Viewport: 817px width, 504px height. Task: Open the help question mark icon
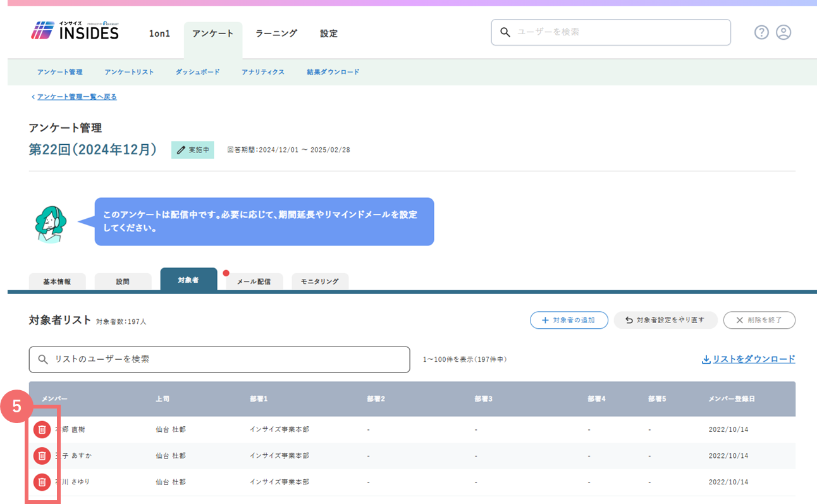click(761, 32)
